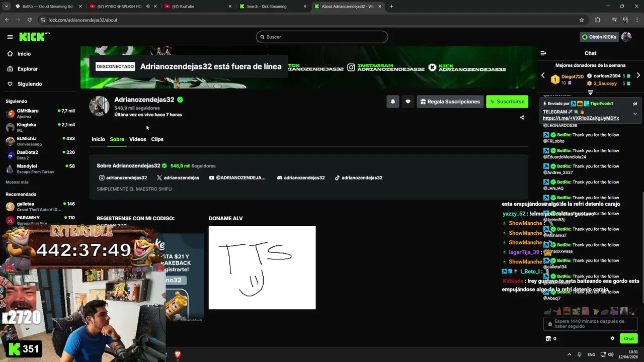Open the browser media control icon
The width and height of the screenshot is (644, 362).
coord(614,20)
